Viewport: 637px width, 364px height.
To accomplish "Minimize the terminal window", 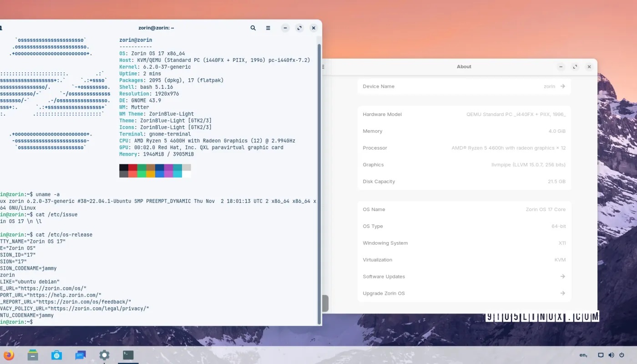I will [x=285, y=28].
